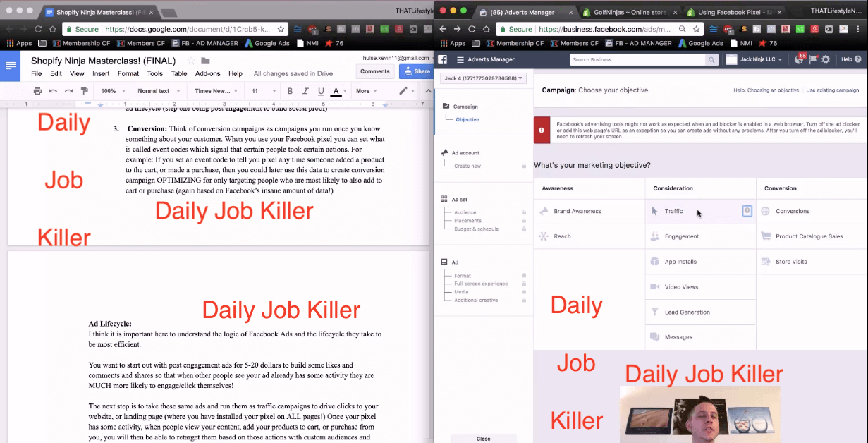
Task: Open the Add-ons menu in Google Docs
Action: point(208,73)
